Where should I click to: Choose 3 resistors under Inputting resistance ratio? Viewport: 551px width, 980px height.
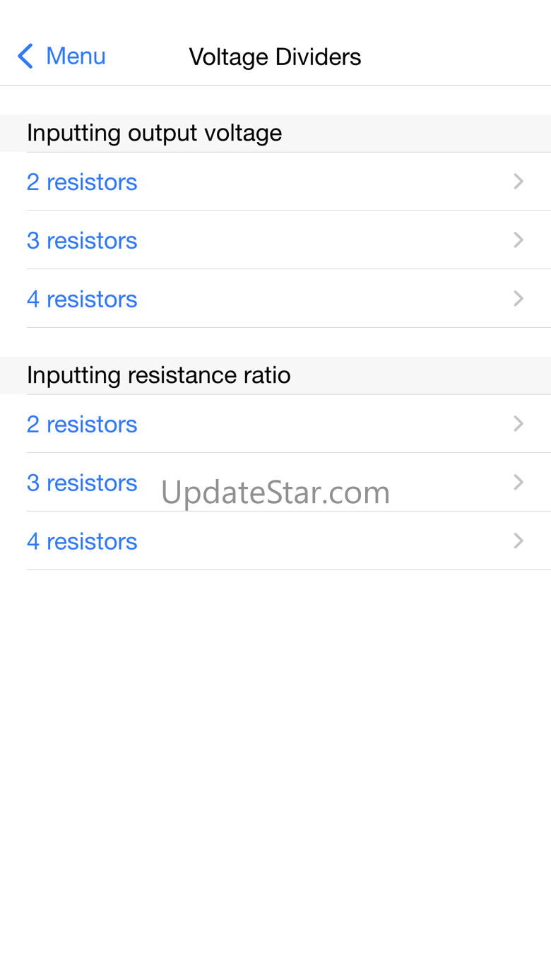point(82,483)
